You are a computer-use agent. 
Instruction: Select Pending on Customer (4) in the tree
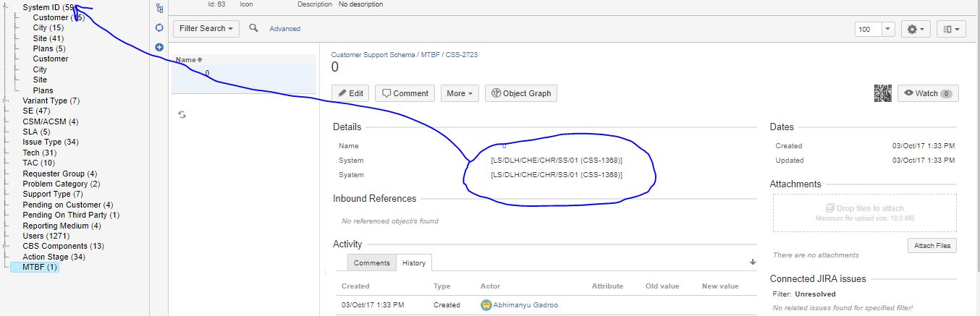pos(68,205)
